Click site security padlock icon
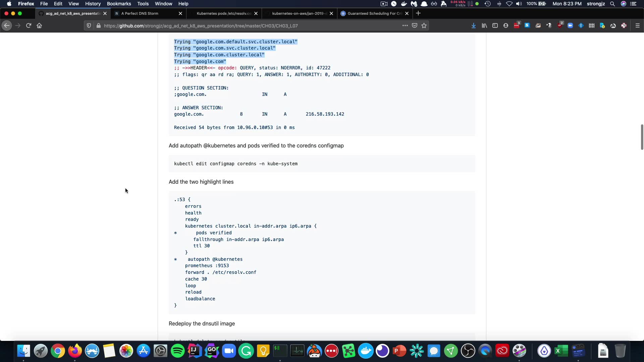644x362 pixels. [x=98, y=25]
